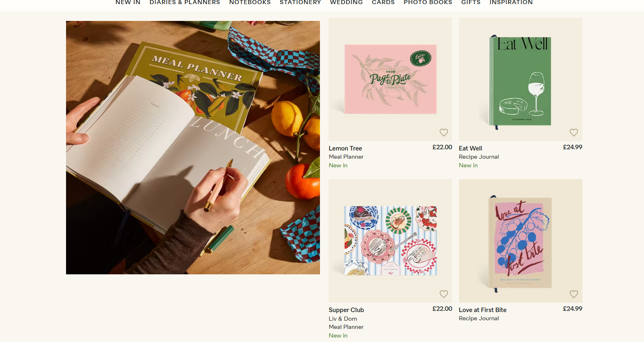Open the Inspiration menu

(x=511, y=2)
